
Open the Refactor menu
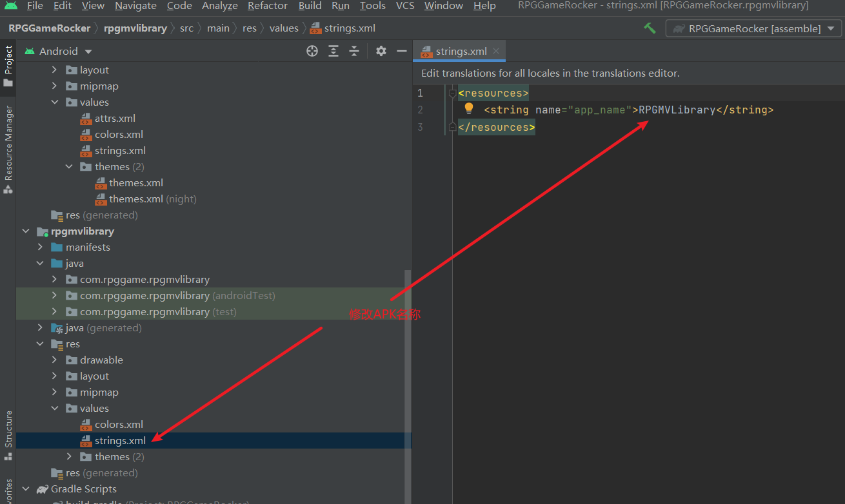coord(268,6)
